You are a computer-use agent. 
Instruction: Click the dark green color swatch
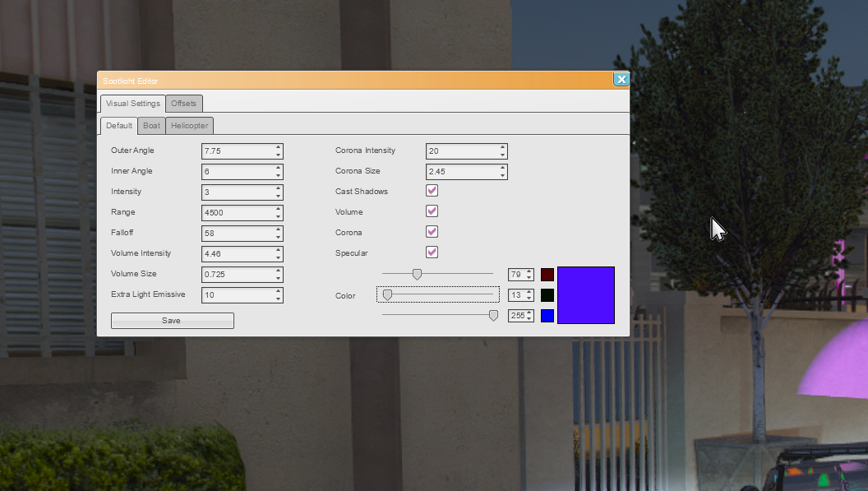[547, 294]
